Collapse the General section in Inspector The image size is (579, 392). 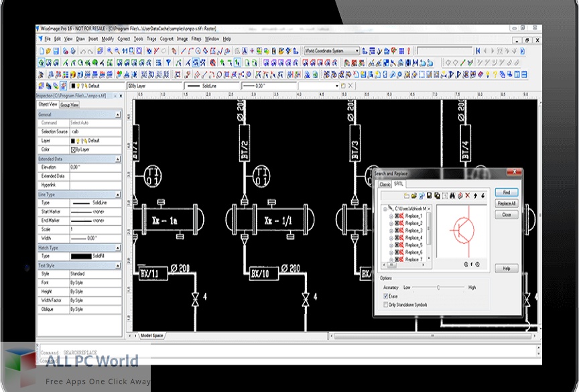[x=118, y=115]
